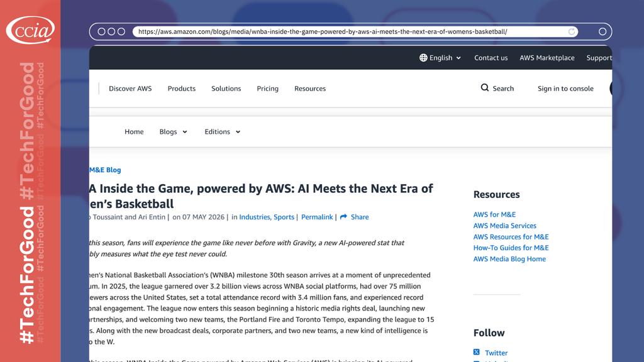
Task: Click the Industries category link
Action: pyautogui.click(x=255, y=217)
